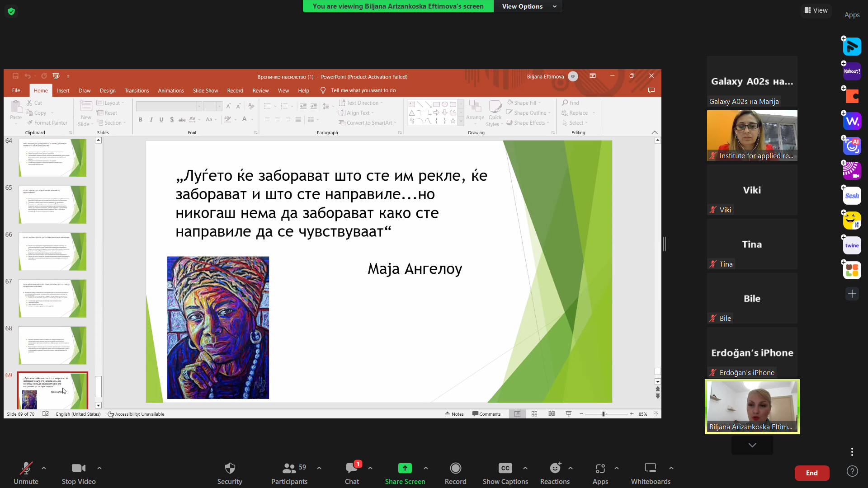
Task: Toggle the Notes panel
Action: pos(454,413)
